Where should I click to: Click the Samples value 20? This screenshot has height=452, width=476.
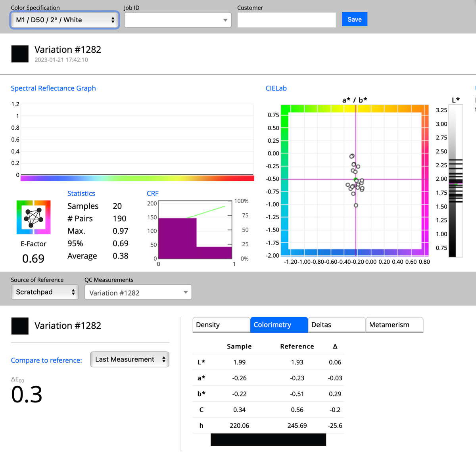[x=117, y=206]
